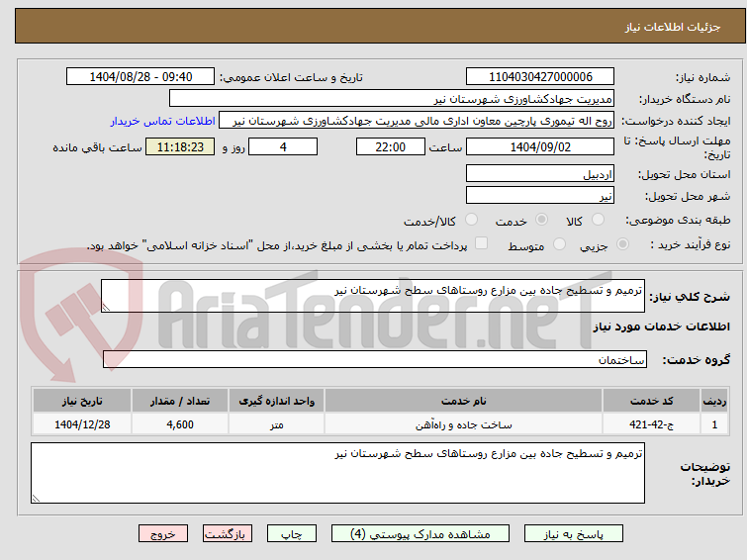747x560 pixels.
Task: Click the announcement date field 1404/08/28 - 09:40
Action: pyautogui.click(x=140, y=77)
